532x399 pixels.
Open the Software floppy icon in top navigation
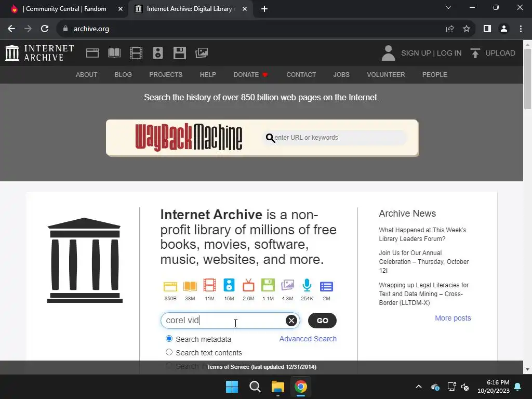point(179,53)
